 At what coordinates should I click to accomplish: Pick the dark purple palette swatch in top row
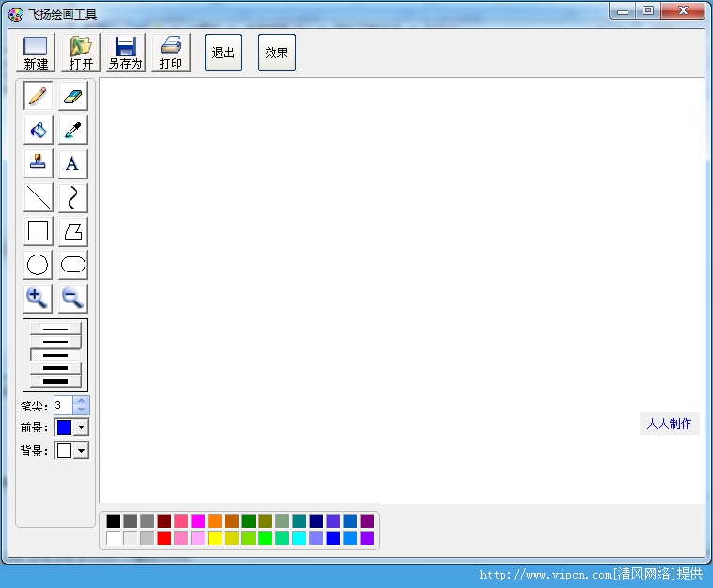tap(367, 521)
